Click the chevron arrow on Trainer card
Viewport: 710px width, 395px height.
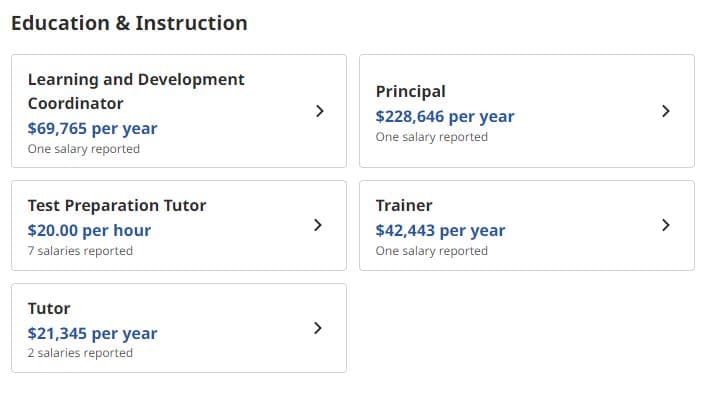point(666,225)
